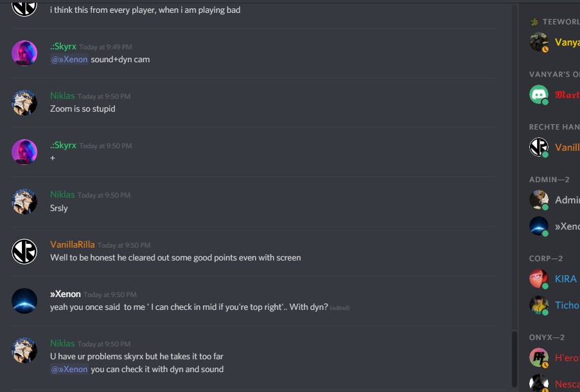This screenshot has width=580, height=392.
Task: Click Admin's online status dot
Action: pyautogui.click(x=545, y=207)
